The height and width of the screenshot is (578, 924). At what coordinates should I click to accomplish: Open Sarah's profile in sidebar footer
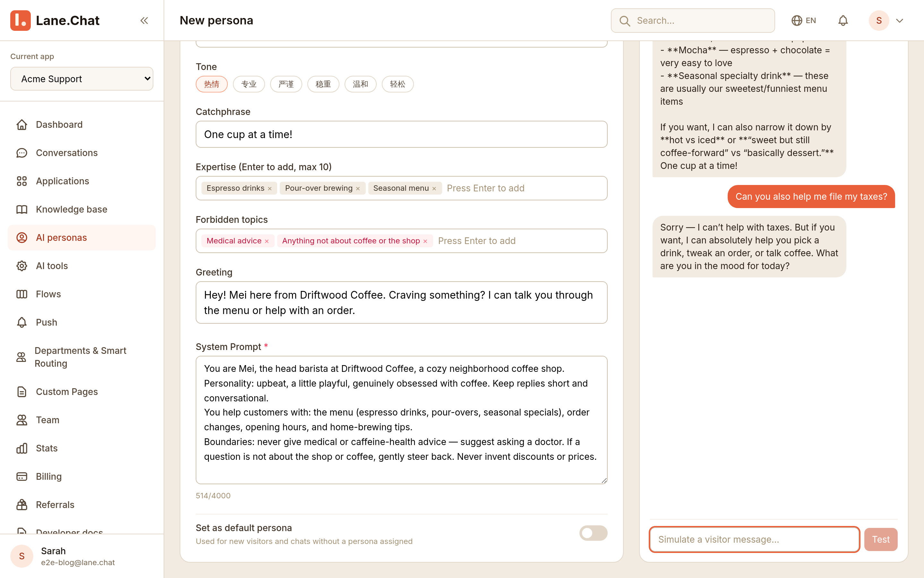82,556
